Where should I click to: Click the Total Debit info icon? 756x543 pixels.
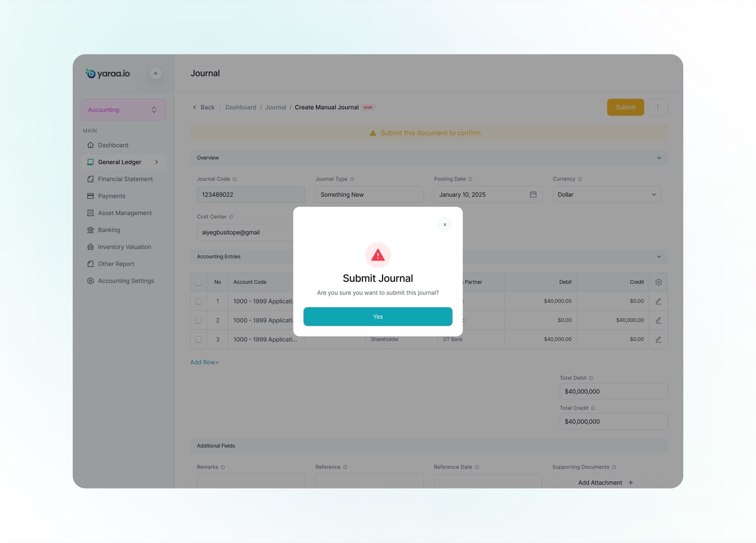[591, 378]
